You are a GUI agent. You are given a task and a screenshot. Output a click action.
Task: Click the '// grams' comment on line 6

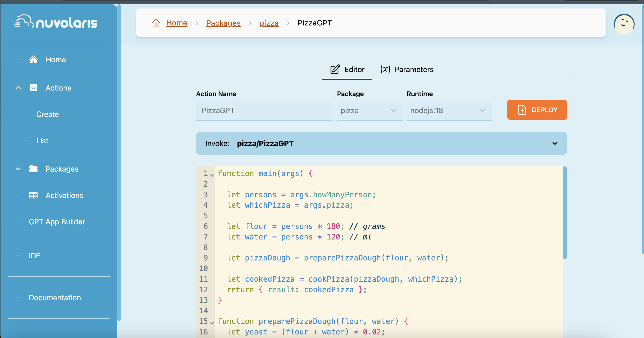coord(367,226)
